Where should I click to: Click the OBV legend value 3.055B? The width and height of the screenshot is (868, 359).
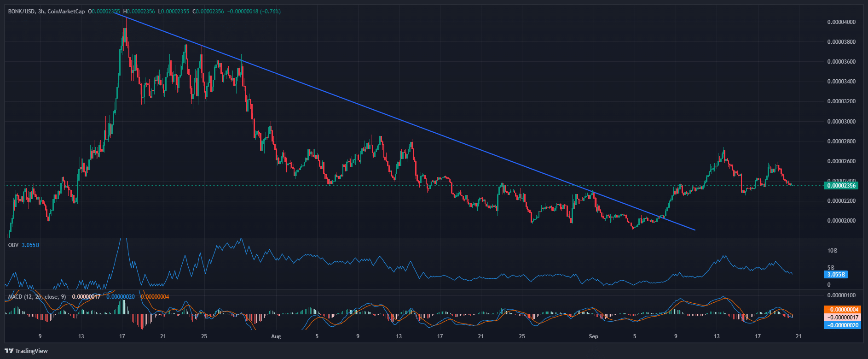point(30,245)
